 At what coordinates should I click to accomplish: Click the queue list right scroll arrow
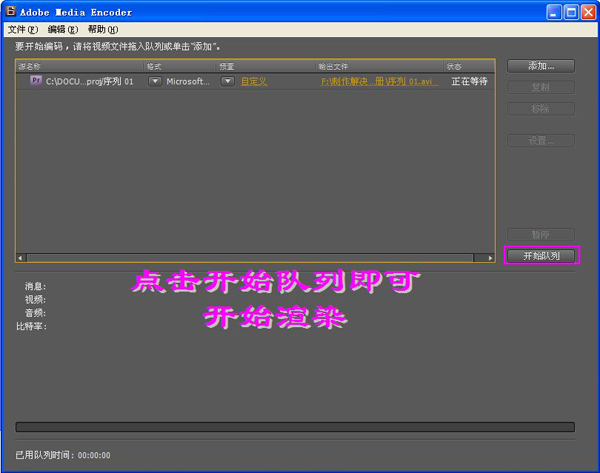pyautogui.click(x=490, y=258)
